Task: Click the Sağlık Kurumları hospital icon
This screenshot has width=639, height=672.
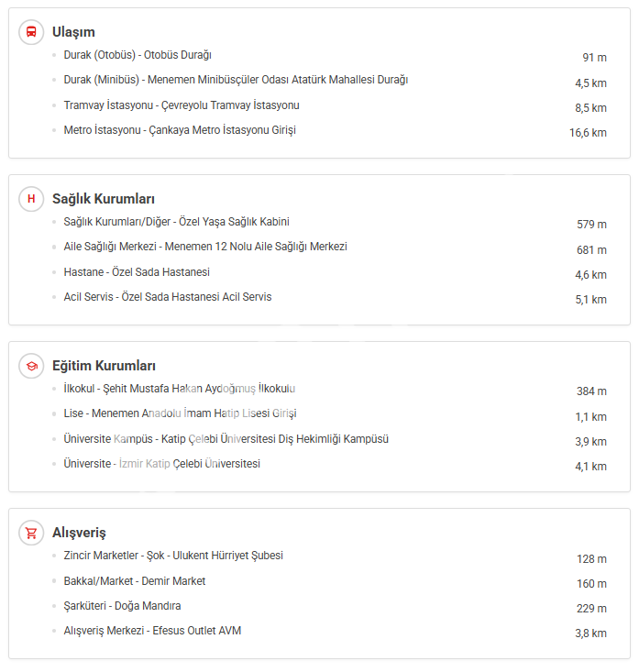Action: (x=31, y=199)
